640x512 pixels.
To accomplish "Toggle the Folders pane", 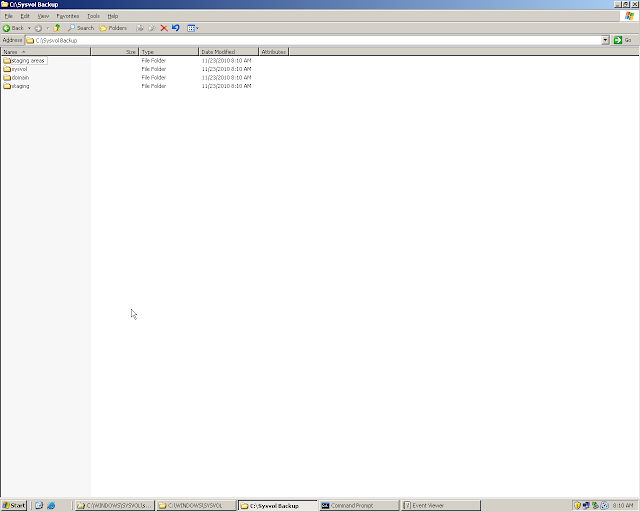I will (x=113, y=28).
